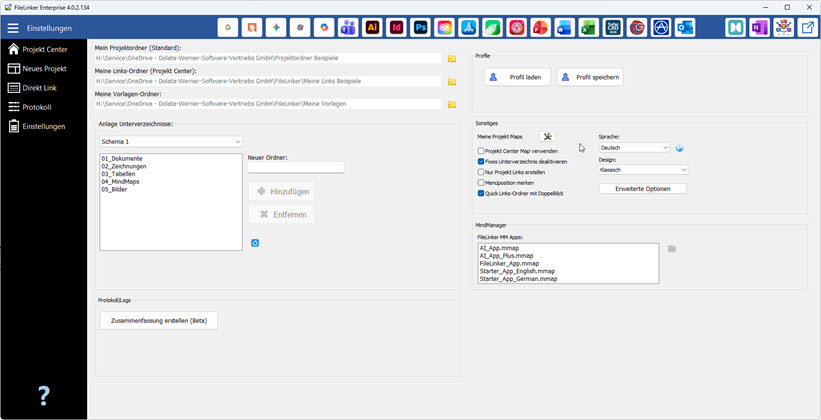The width and height of the screenshot is (821, 420).
Task: Uncheck Quick Links-Ordner mit Doppelklick
Action: 481,193
